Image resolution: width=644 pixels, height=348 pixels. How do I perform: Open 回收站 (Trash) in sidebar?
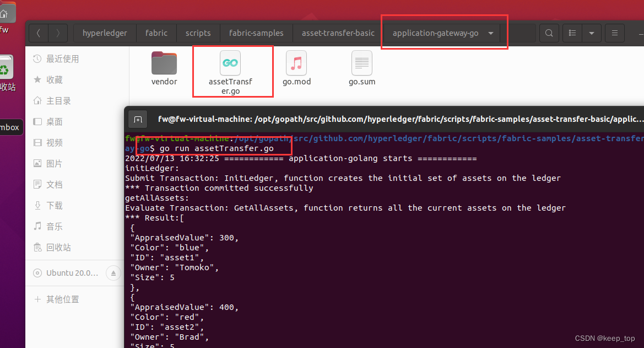pyautogui.click(x=75, y=248)
